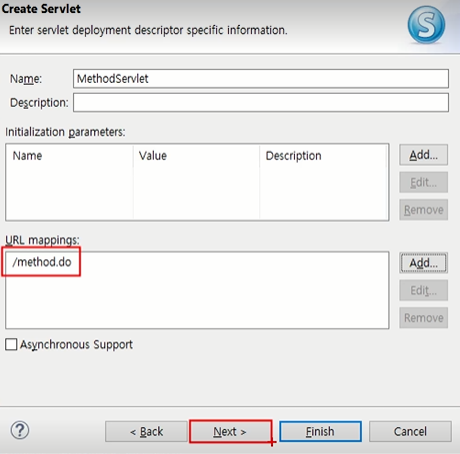The width and height of the screenshot is (460, 454).
Task: Select the /method.do URL mapping entry
Action: click(42, 262)
